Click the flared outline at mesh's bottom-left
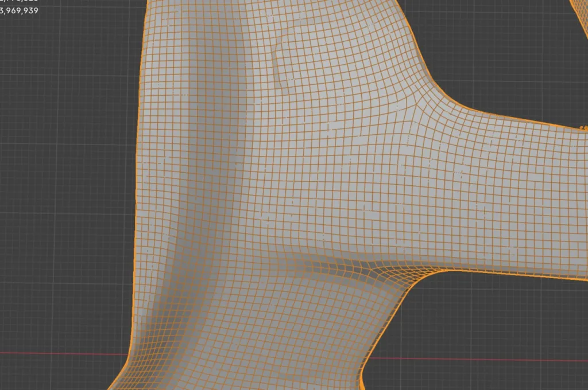This screenshot has height=390, width=588. (118, 373)
